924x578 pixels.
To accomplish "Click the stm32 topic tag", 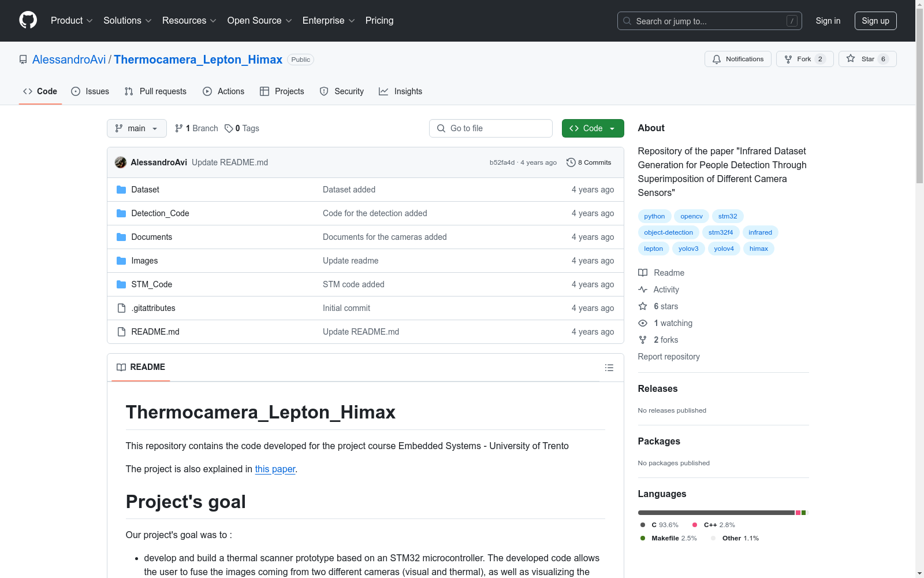I will 728,216.
